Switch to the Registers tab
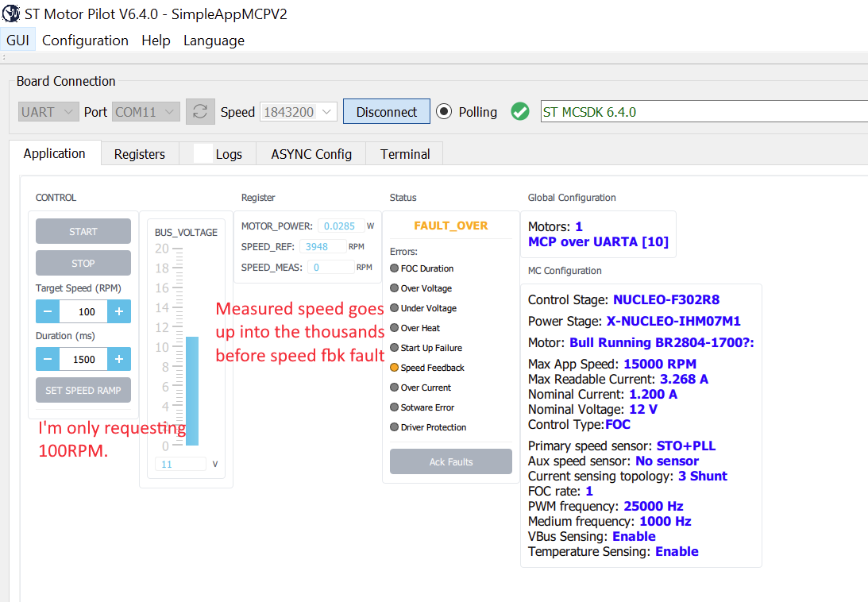 (140, 153)
